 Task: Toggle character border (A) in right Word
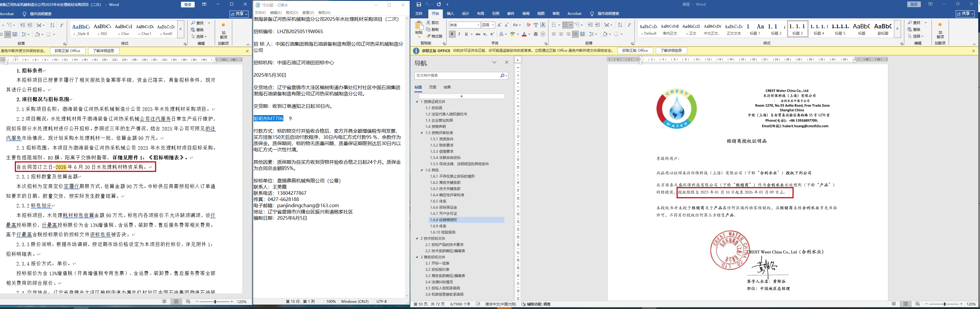coord(543,25)
